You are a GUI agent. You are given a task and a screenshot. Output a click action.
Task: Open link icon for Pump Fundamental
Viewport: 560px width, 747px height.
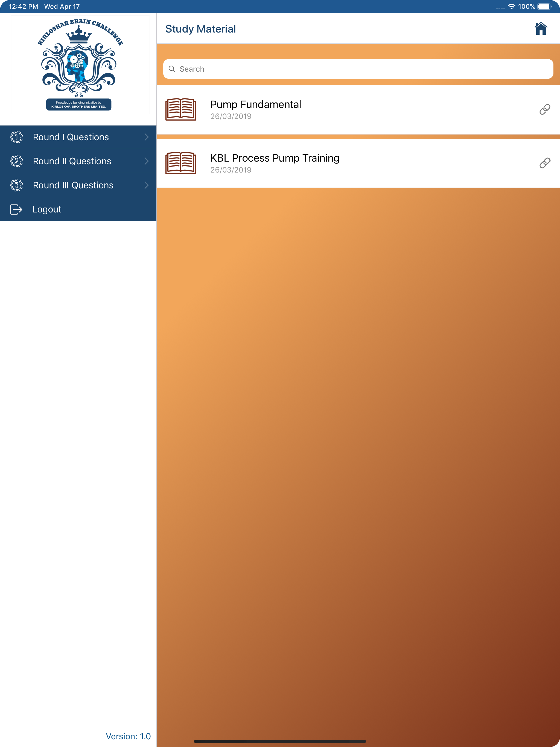544,109
